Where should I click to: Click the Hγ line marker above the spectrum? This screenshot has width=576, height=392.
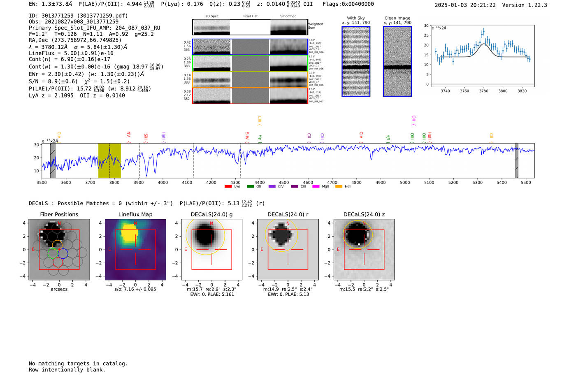[260, 139]
